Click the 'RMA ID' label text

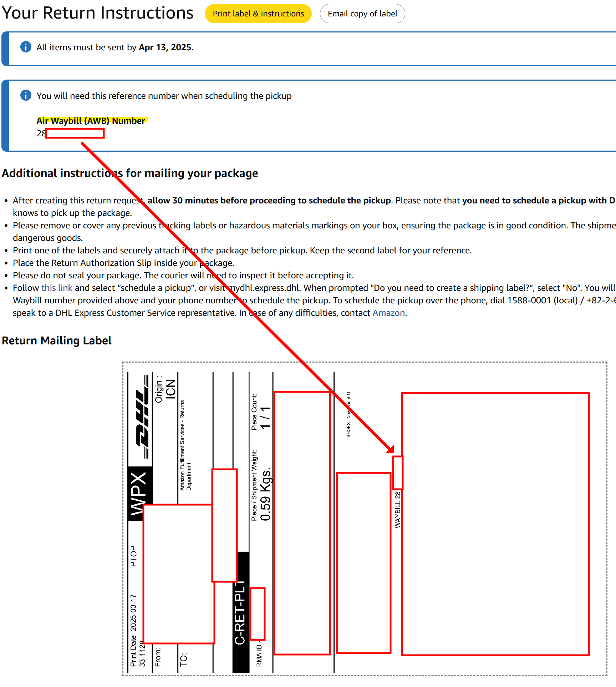[259, 655]
